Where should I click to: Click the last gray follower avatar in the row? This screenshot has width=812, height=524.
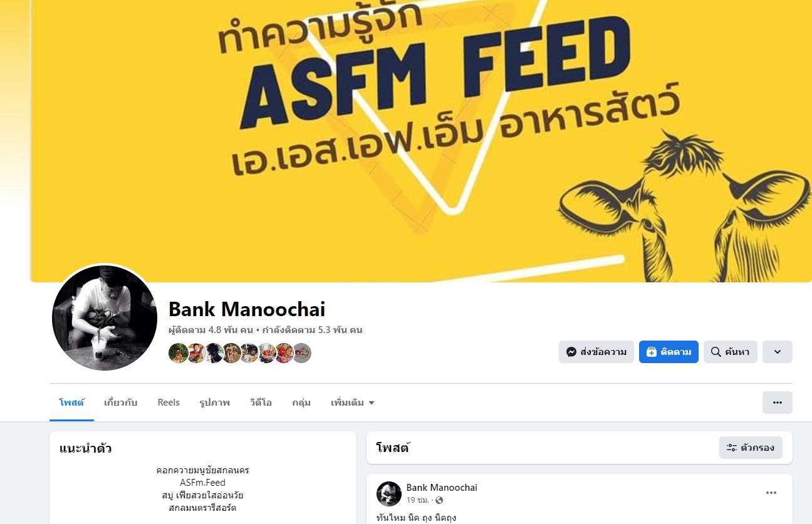click(301, 353)
